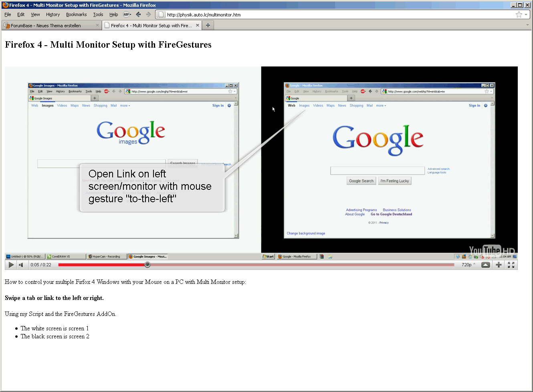Open the Help menu
533x392 pixels.
[x=114, y=14]
